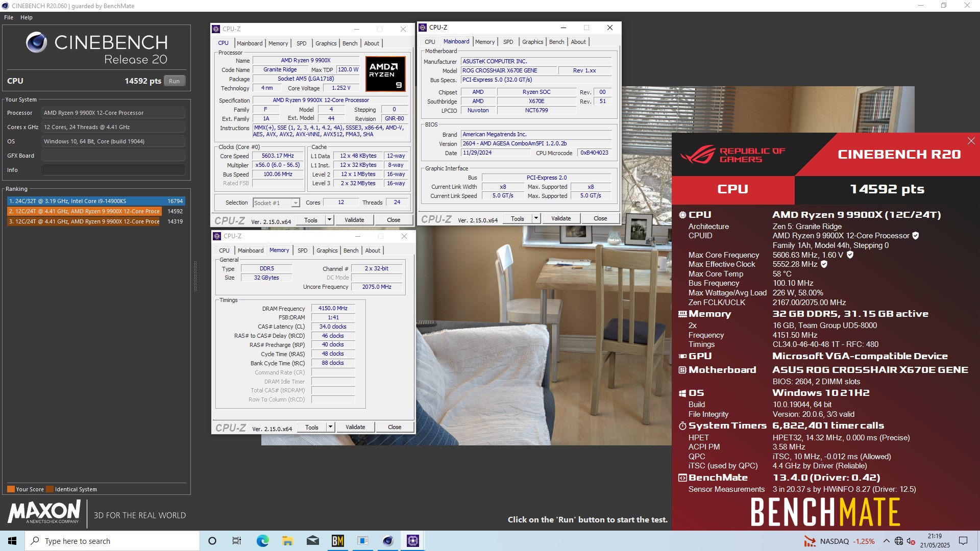Switch to BenchMate app on taskbar

click(x=337, y=541)
